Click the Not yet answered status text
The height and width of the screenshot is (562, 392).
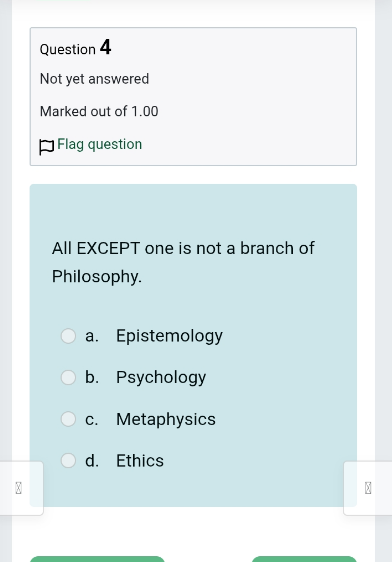[94, 79]
